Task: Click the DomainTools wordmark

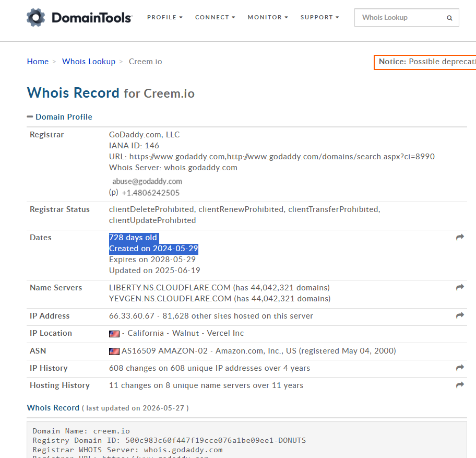Action: click(92, 18)
